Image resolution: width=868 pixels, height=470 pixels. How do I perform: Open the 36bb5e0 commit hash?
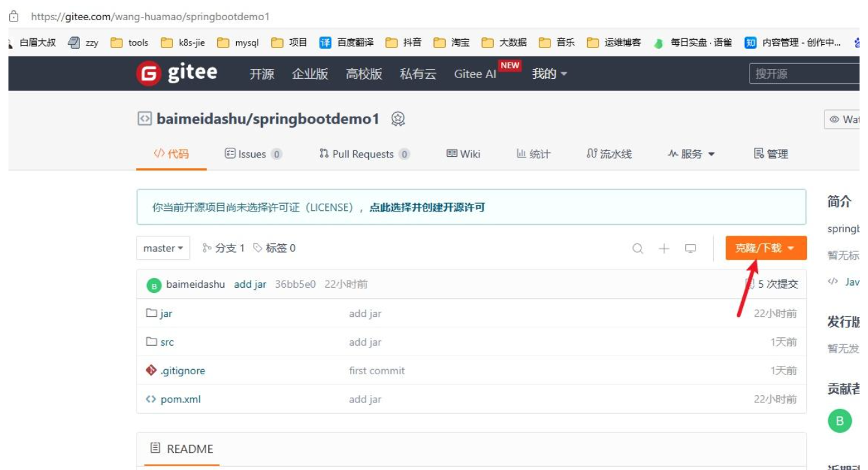(295, 284)
